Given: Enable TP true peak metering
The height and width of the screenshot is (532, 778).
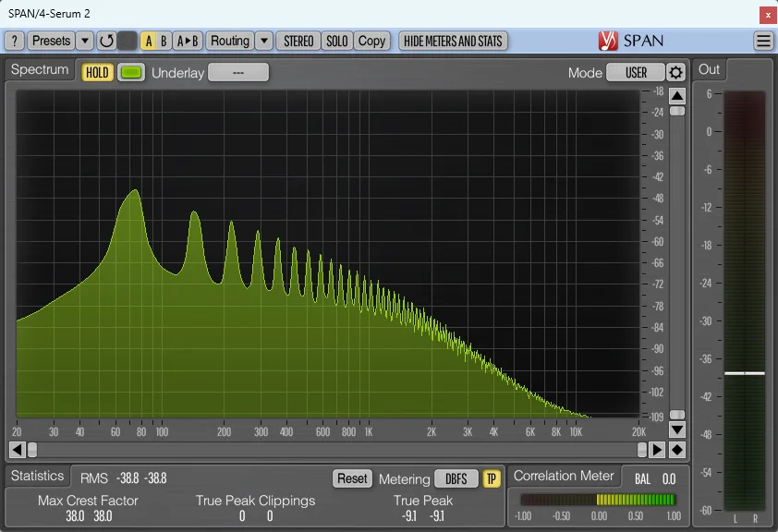Looking at the screenshot, I should click(x=492, y=478).
